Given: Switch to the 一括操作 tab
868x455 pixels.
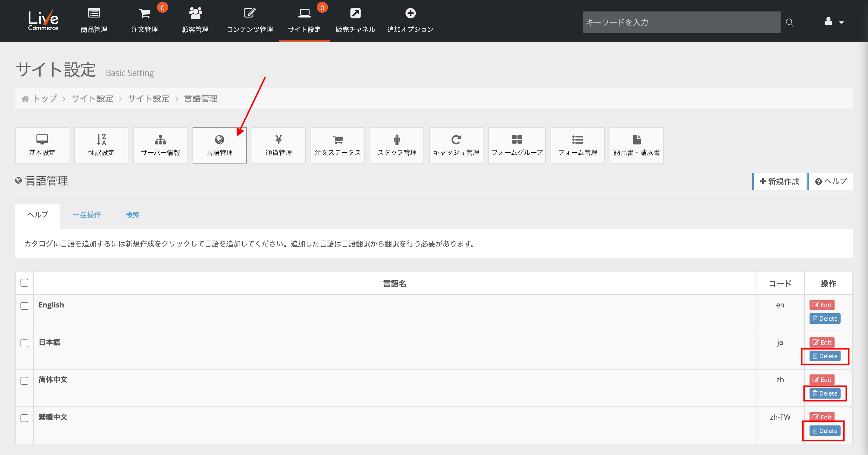Looking at the screenshot, I should pyautogui.click(x=86, y=215).
